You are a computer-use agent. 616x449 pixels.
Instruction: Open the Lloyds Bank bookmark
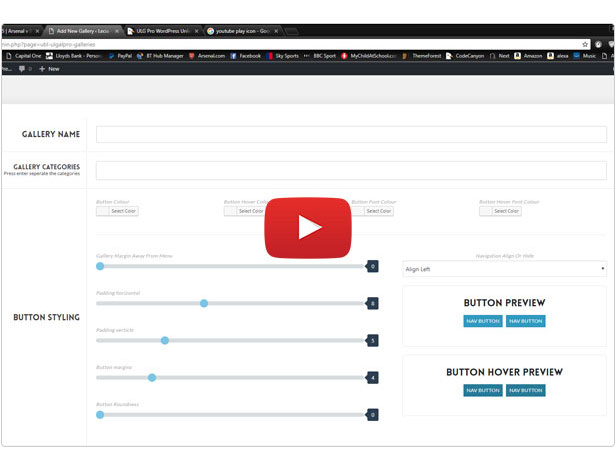click(74, 56)
